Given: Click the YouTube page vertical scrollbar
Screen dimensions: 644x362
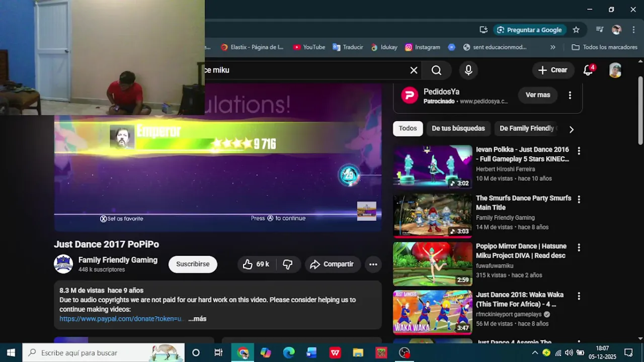Looking at the screenshot, I should point(640,110).
